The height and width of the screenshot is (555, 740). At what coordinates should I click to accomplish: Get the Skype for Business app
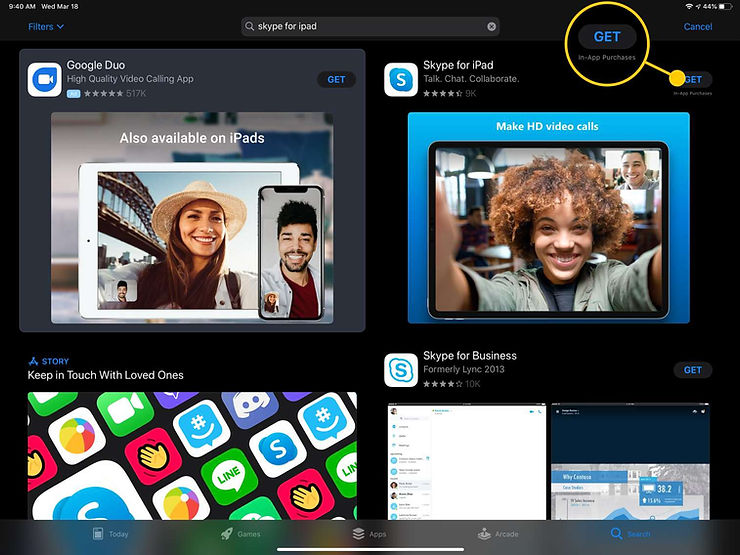[692, 370]
